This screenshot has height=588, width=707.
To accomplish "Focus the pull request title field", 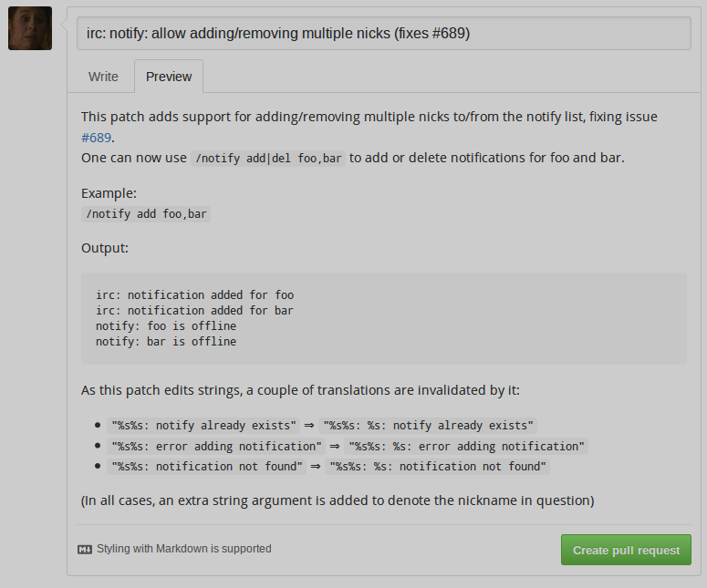I will (383, 34).
